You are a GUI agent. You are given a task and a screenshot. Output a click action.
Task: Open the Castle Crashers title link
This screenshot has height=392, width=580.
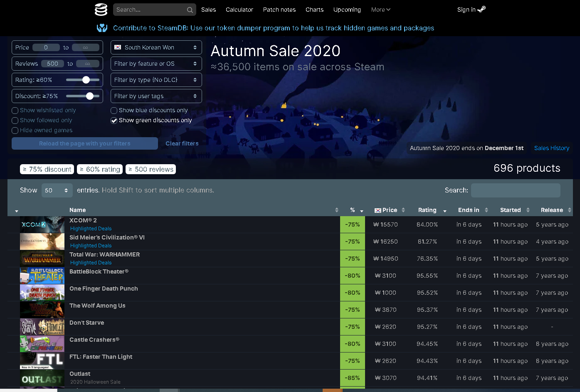(x=94, y=340)
